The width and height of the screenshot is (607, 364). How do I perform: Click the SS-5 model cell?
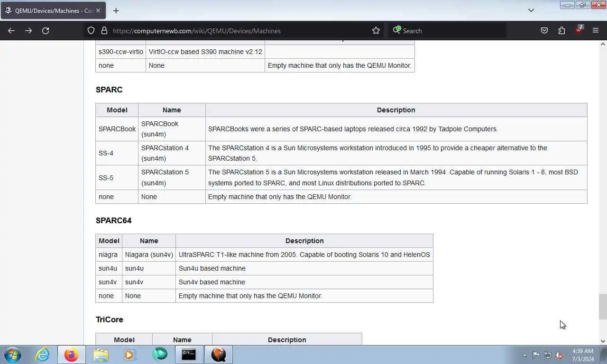pos(117,178)
